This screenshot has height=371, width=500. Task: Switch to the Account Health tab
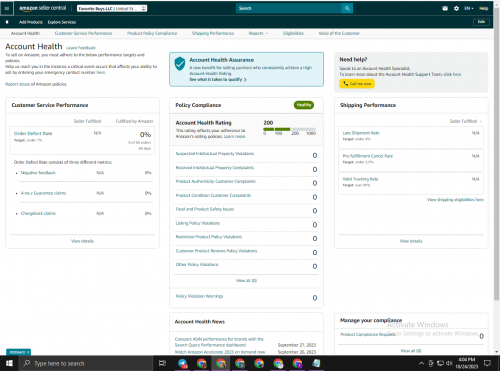click(x=25, y=33)
